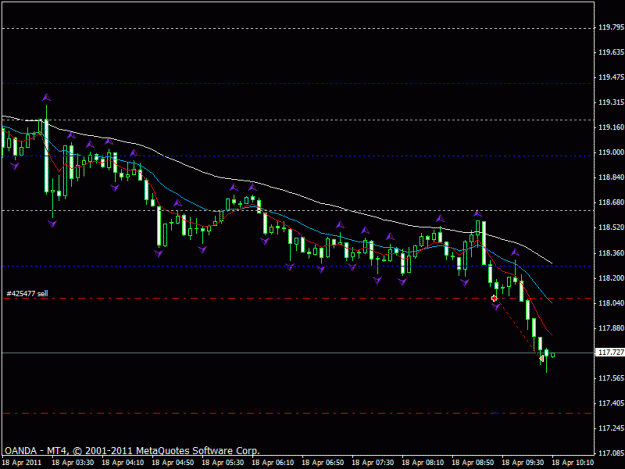Click the 119.475 price axis label

[611, 77]
